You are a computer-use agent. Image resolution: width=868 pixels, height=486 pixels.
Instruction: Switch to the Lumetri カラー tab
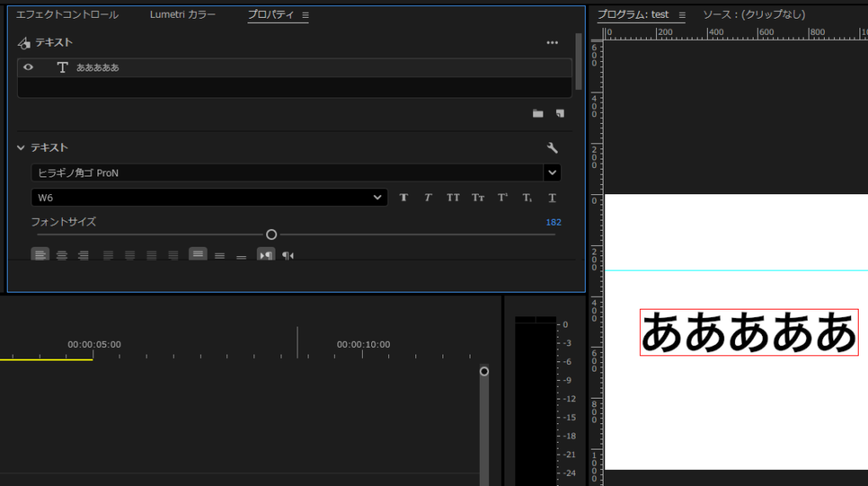coord(182,15)
